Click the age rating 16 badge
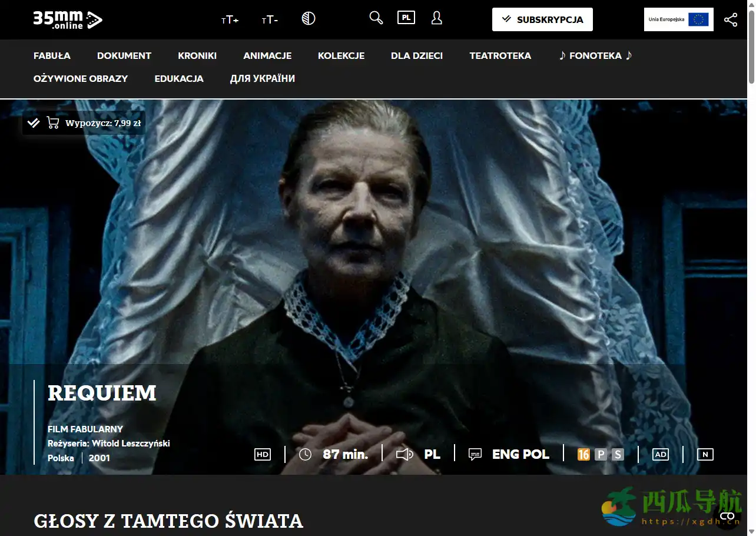Viewport: 756px width, 536px height. pos(583,454)
